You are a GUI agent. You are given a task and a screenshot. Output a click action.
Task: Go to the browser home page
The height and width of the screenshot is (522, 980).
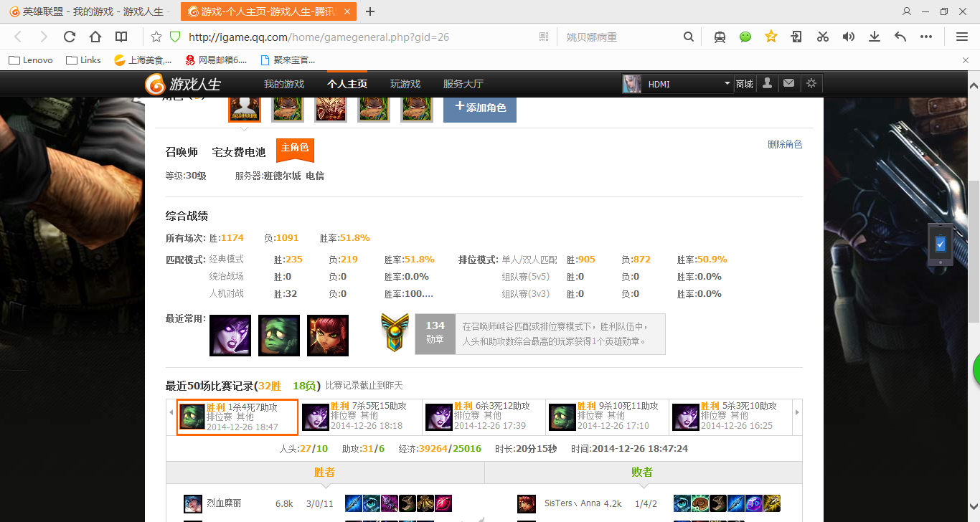click(x=95, y=37)
